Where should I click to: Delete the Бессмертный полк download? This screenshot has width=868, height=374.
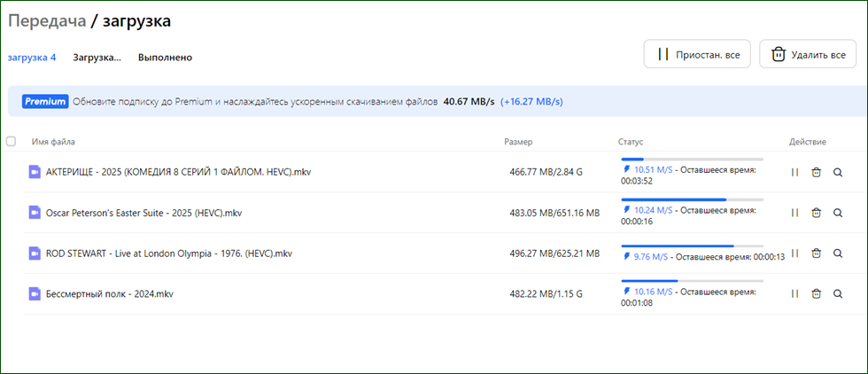(x=816, y=293)
